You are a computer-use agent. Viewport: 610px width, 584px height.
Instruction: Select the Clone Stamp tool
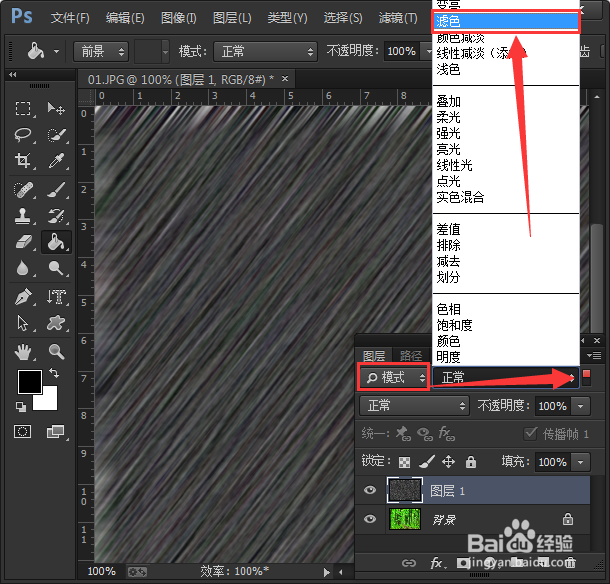pyautogui.click(x=23, y=216)
